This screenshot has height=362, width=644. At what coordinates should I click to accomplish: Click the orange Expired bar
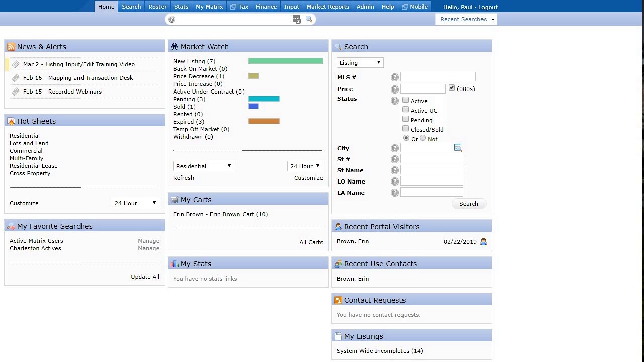coord(264,121)
